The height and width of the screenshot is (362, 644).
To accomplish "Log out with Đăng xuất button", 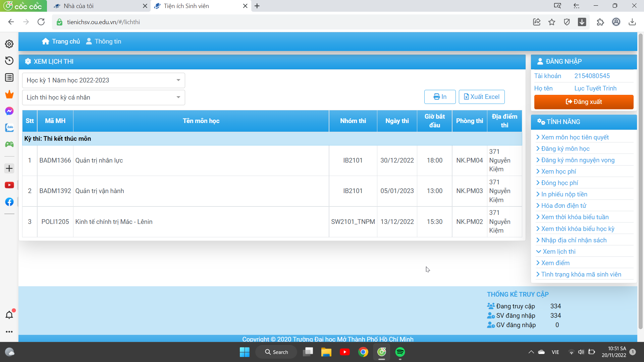I will point(584,102).
